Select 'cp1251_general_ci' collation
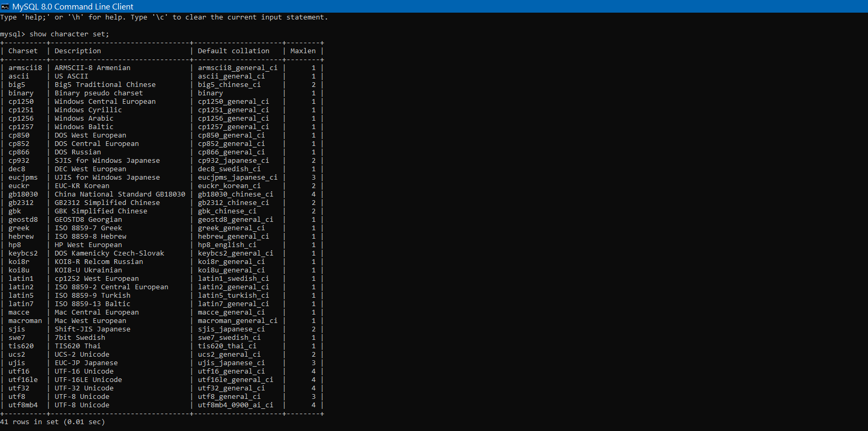This screenshot has height=431, width=868. tap(234, 110)
